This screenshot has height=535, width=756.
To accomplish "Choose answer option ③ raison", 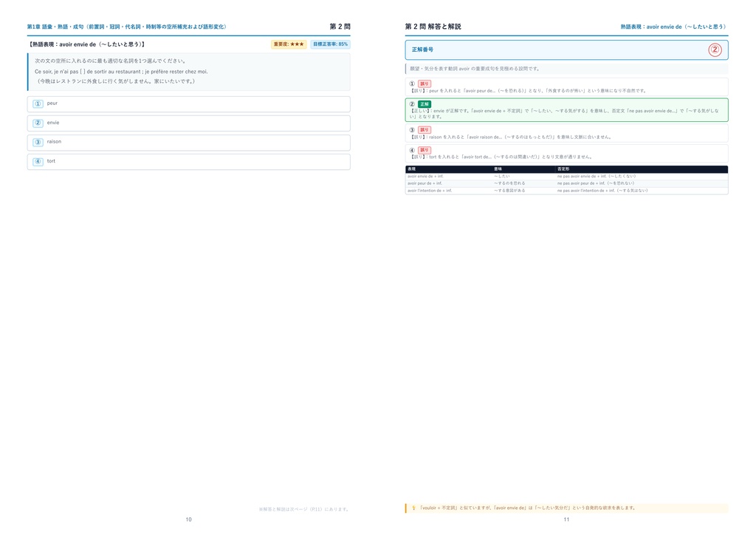I will click(188, 143).
